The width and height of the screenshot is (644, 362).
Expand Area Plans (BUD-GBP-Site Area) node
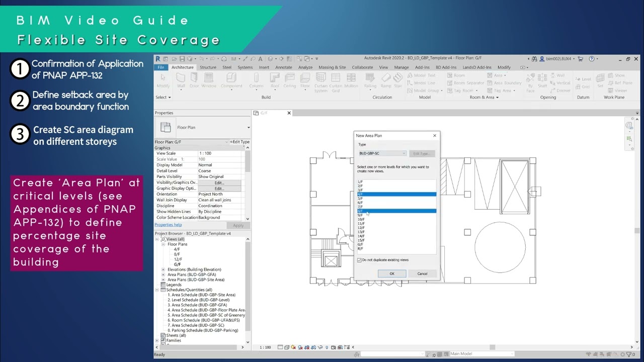[x=163, y=280]
